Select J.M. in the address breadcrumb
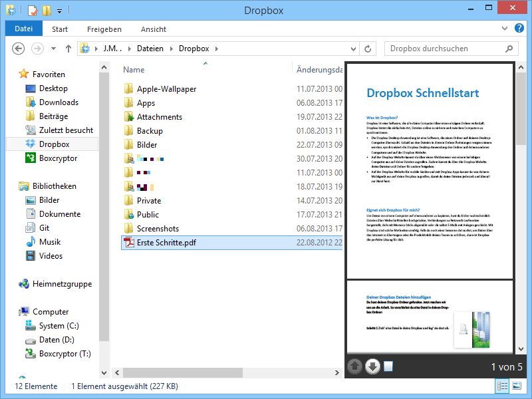 [x=112, y=49]
